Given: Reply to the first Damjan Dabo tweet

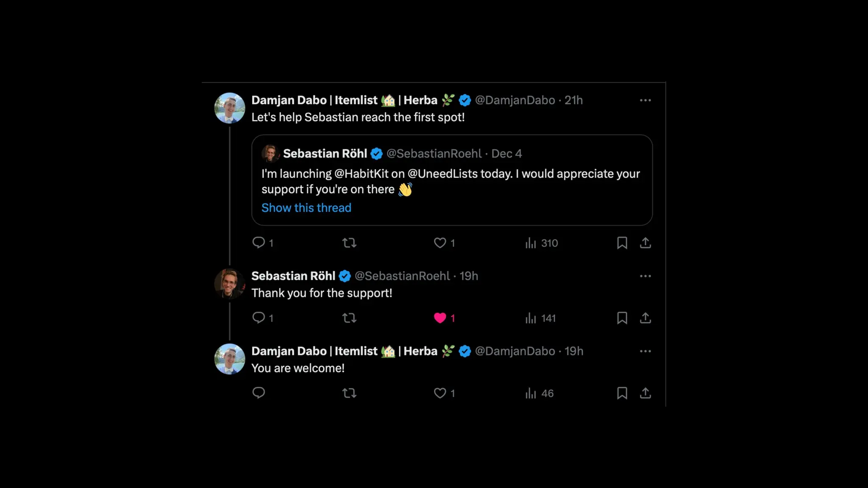Looking at the screenshot, I should pos(259,243).
